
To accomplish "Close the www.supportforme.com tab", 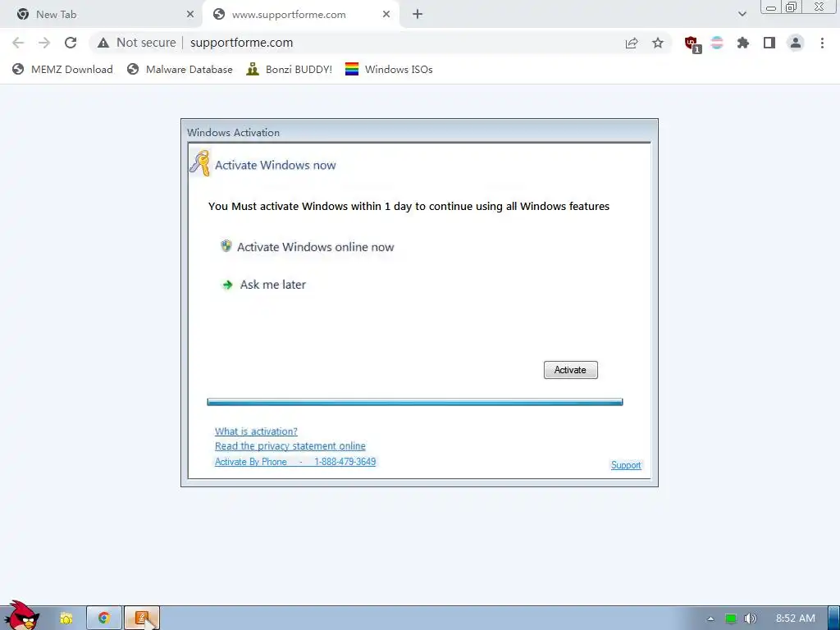I will tap(386, 15).
